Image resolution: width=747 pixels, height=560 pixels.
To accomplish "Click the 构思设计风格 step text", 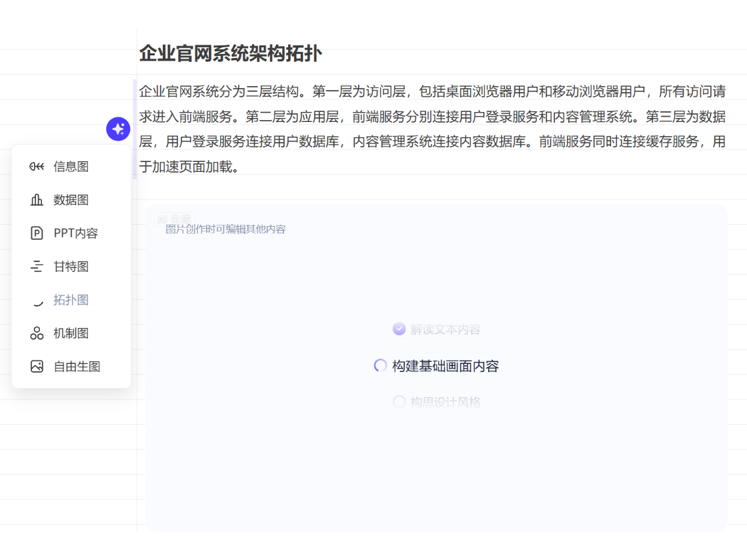I will click(x=446, y=403).
